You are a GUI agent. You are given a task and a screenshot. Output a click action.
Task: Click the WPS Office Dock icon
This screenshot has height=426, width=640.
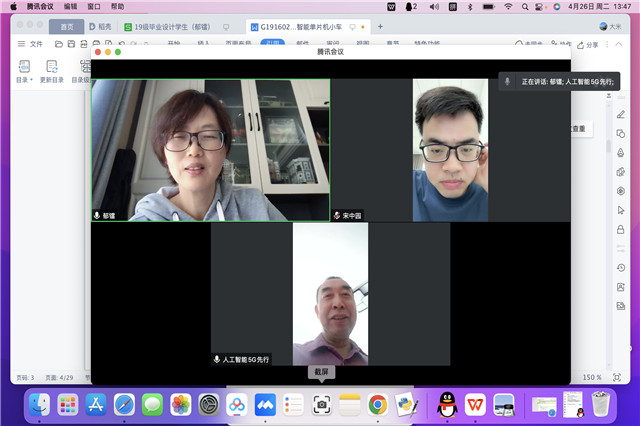click(475, 404)
